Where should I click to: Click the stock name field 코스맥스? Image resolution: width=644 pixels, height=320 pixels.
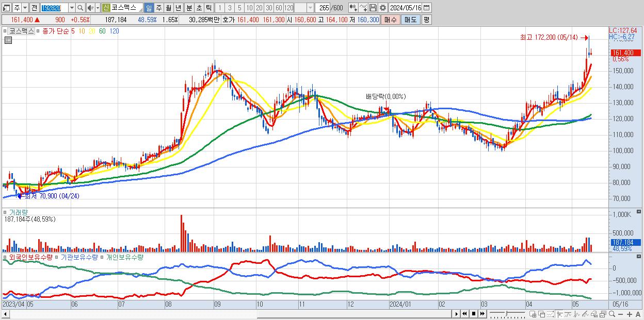(126, 8)
